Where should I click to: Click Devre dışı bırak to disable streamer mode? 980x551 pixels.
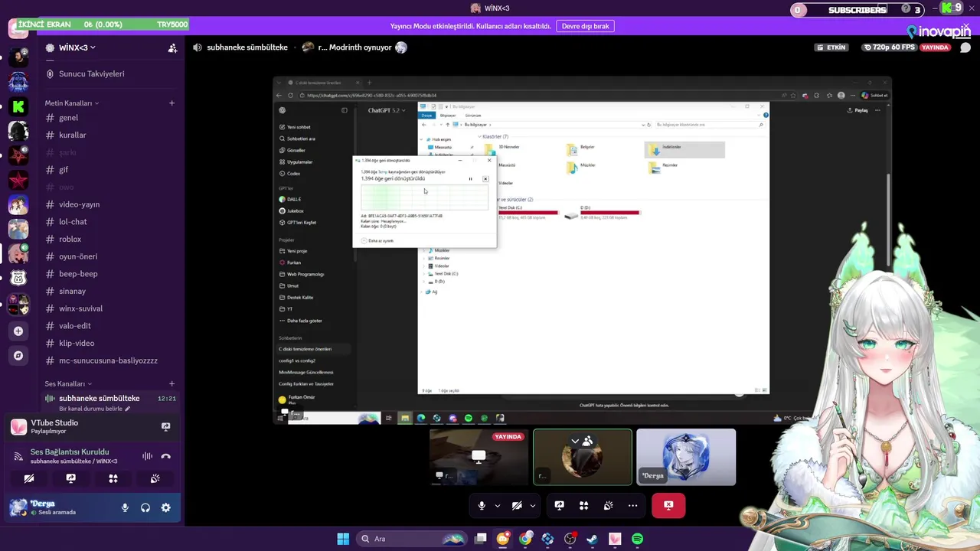tap(585, 26)
